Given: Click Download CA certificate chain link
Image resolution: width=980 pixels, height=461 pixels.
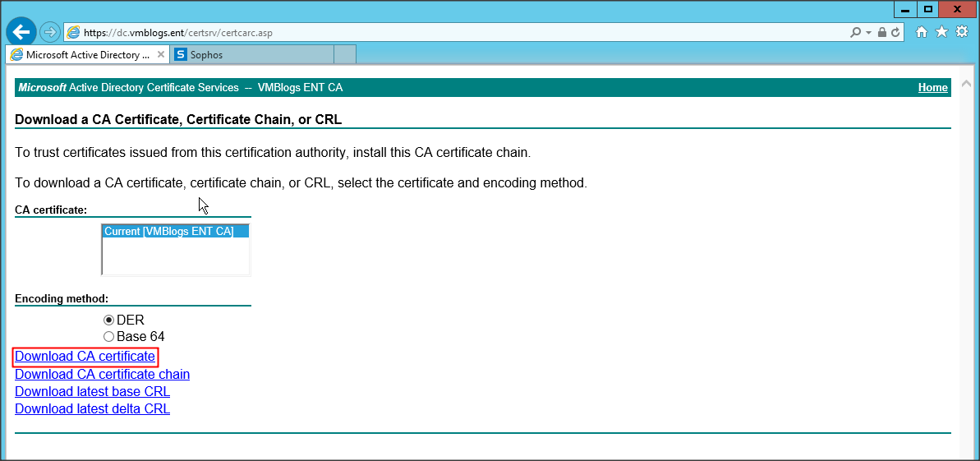Looking at the screenshot, I should point(102,375).
